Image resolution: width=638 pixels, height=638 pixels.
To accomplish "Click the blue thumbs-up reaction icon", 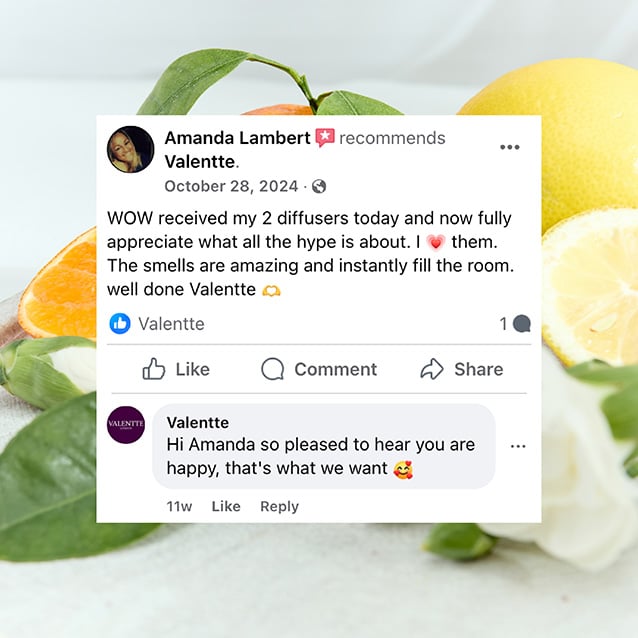I will click(x=120, y=324).
